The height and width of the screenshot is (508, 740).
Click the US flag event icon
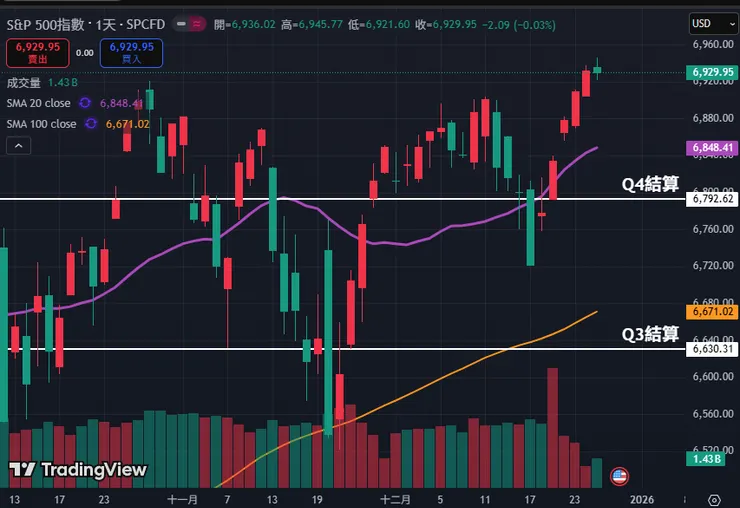click(619, 476)
